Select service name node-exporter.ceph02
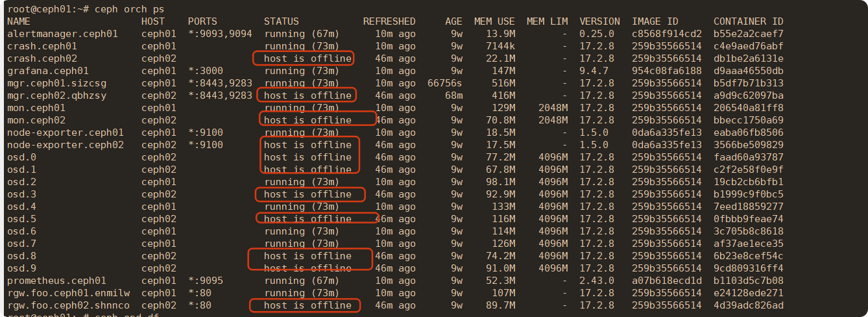This screenshot has height=317, width=868. pyautogui.click(x=66, y=145)
